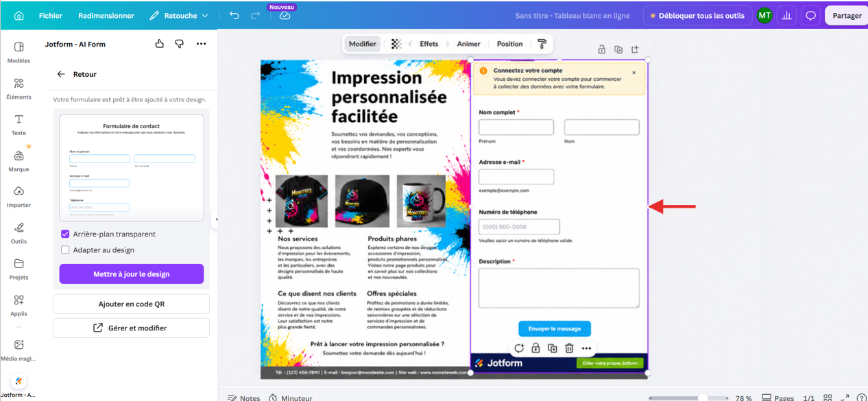Open Animer in the floating toolbar
Viewport: 868px width, 401px height.
469,44
